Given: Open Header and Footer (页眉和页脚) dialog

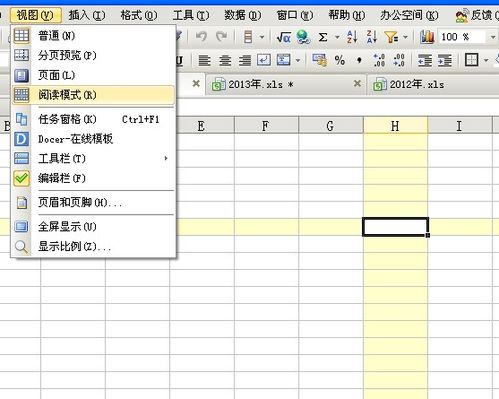Looking at the screenshot, I should point(93,202).
